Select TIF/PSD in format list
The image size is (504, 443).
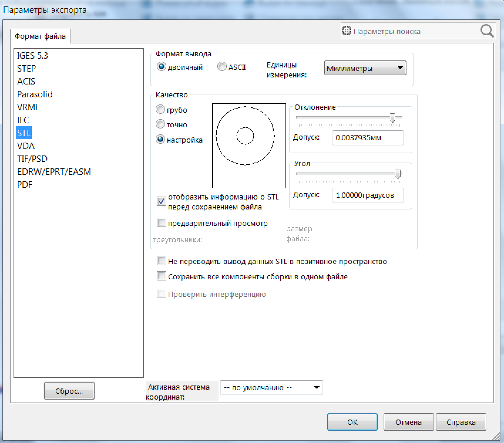[32, 159]
